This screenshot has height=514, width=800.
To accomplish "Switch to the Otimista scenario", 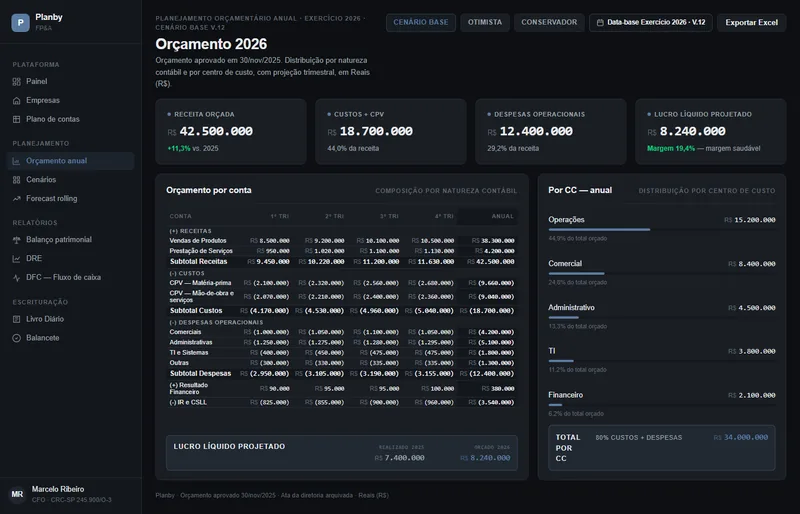I will click(x=485, y=22).
